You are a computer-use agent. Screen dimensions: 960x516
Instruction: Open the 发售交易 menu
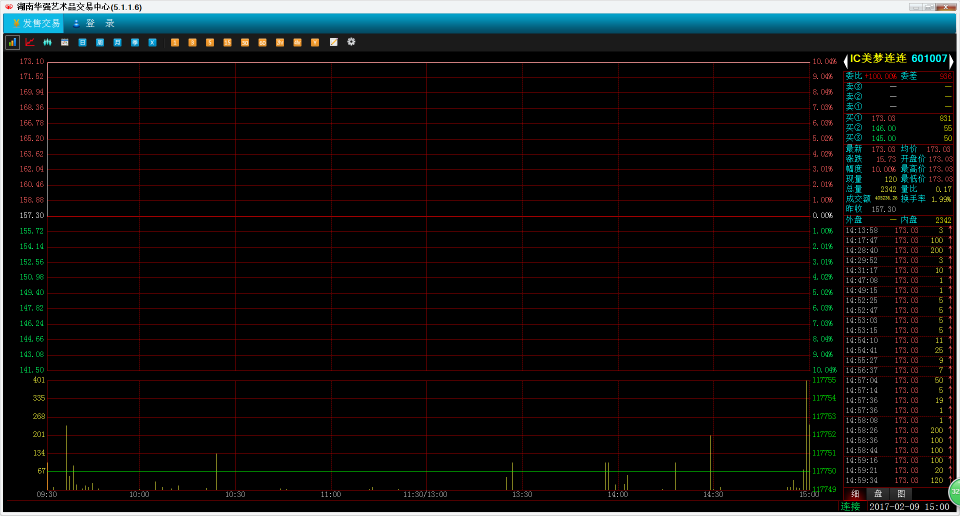(35, 23)
